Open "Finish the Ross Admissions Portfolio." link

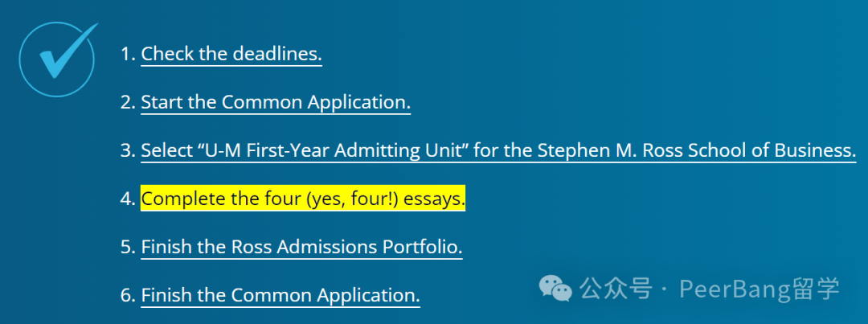tap(301, 247)
